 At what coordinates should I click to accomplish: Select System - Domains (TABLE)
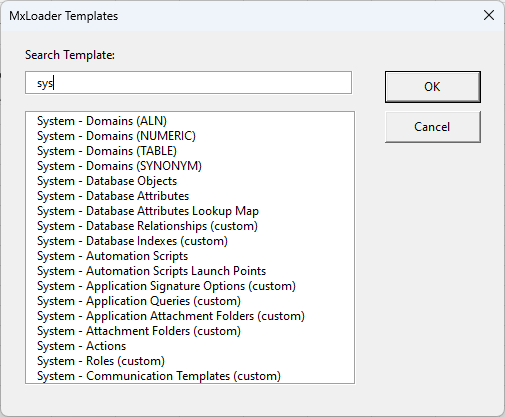point(190,151)
